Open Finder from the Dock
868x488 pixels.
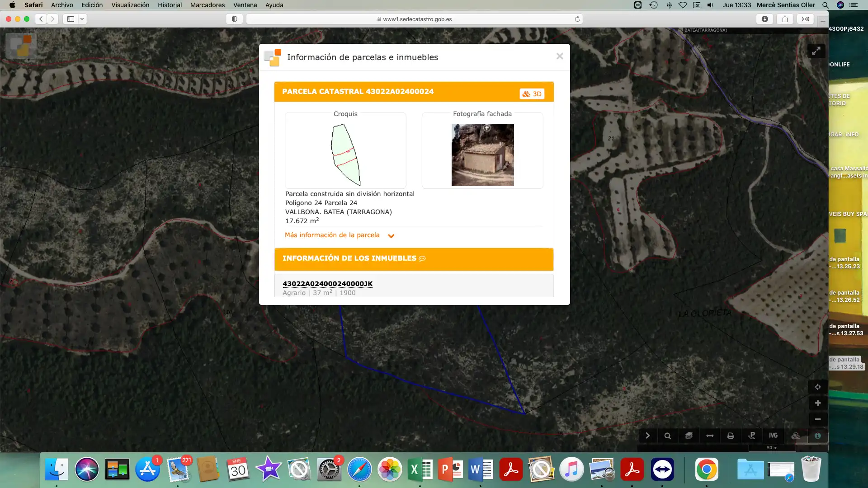(x=57, y=470)
